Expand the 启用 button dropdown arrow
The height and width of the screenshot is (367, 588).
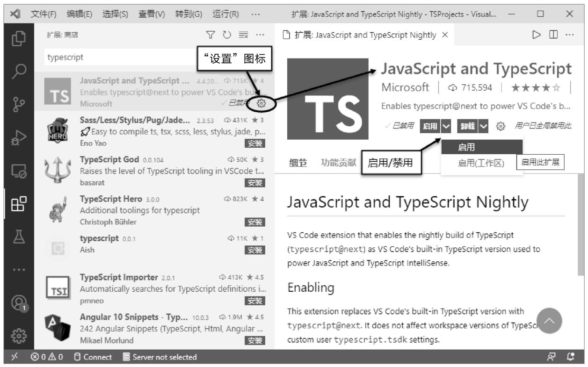tap(446, 126)
